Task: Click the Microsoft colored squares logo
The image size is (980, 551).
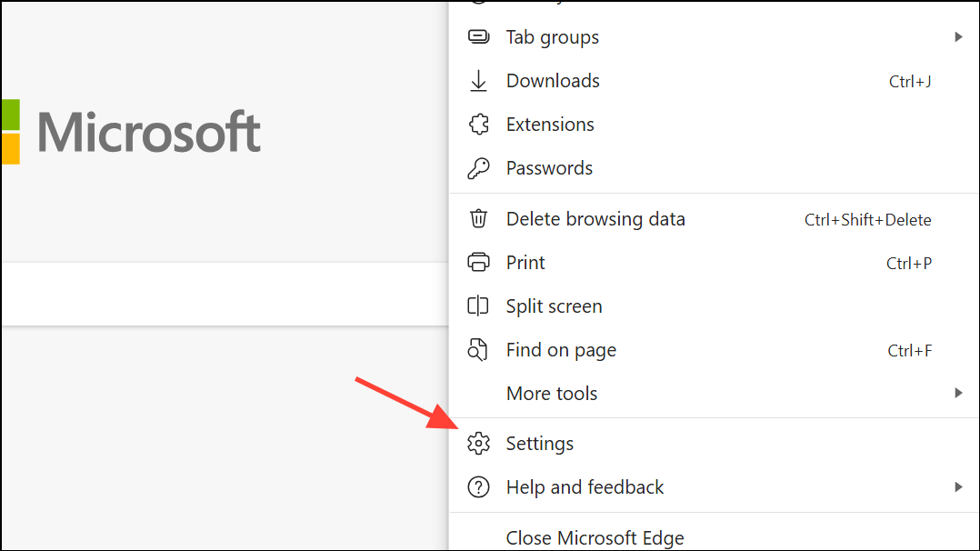Action: 10,132
